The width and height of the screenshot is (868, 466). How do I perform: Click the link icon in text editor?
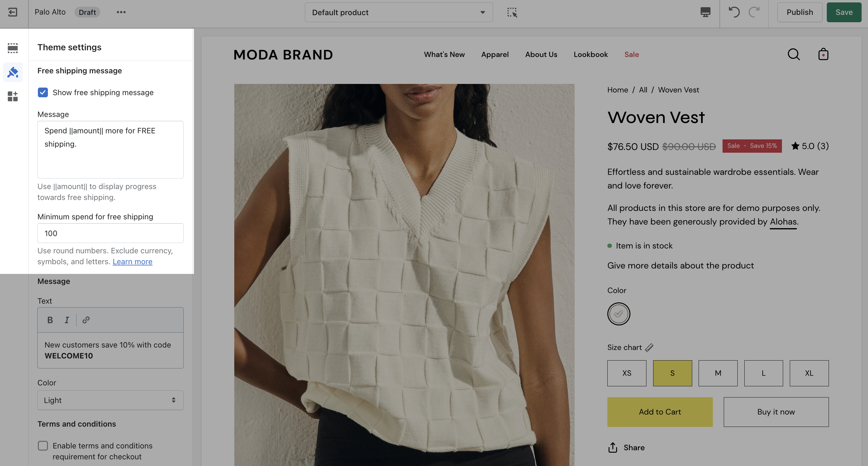[x=86, y=320]
